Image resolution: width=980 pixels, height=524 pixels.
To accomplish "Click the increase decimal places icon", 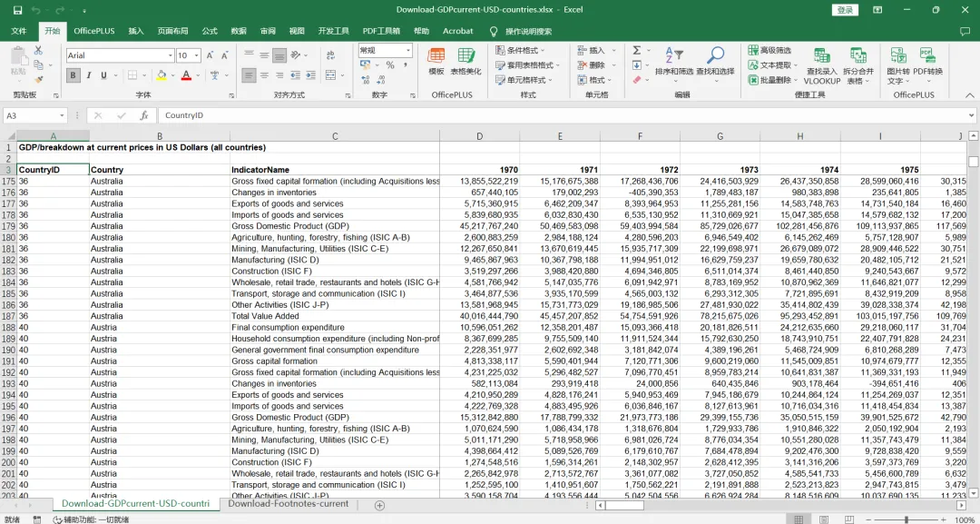I will [365, 80].
